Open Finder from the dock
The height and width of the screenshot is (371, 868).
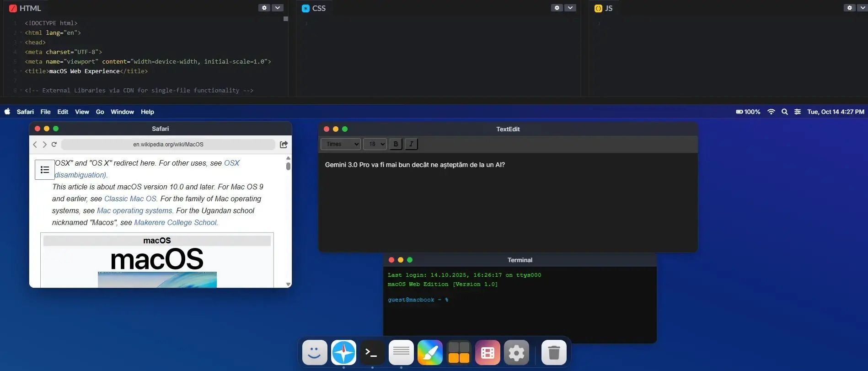click(x=315, y=352)
